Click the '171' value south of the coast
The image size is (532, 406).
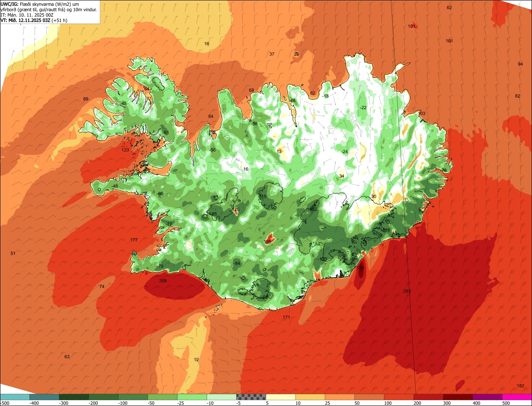coord(286,317)
